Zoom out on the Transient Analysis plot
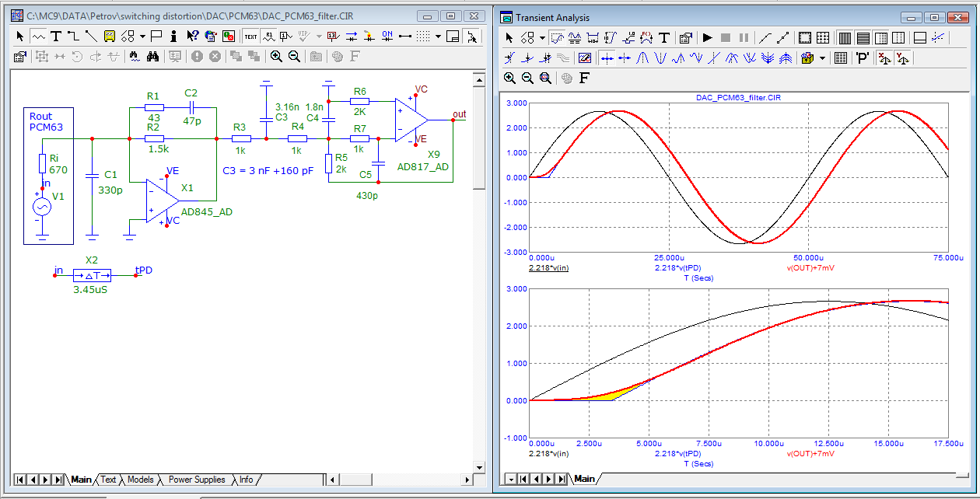 527,78
